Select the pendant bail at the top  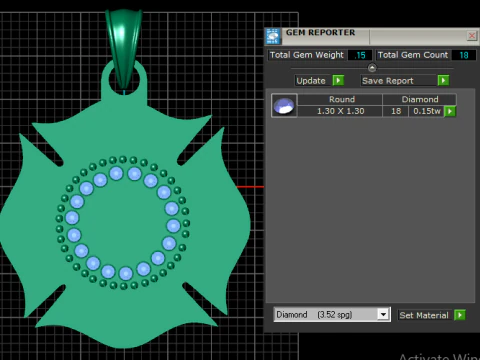click(124, 48)
